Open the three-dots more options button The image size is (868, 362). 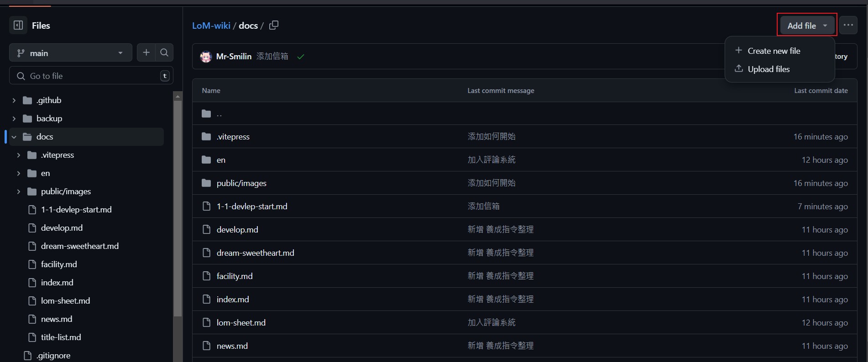point(848,26)
